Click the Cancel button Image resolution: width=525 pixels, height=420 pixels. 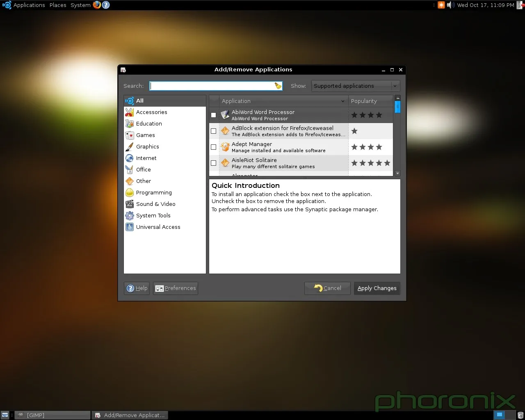click(x=327, y=288)
